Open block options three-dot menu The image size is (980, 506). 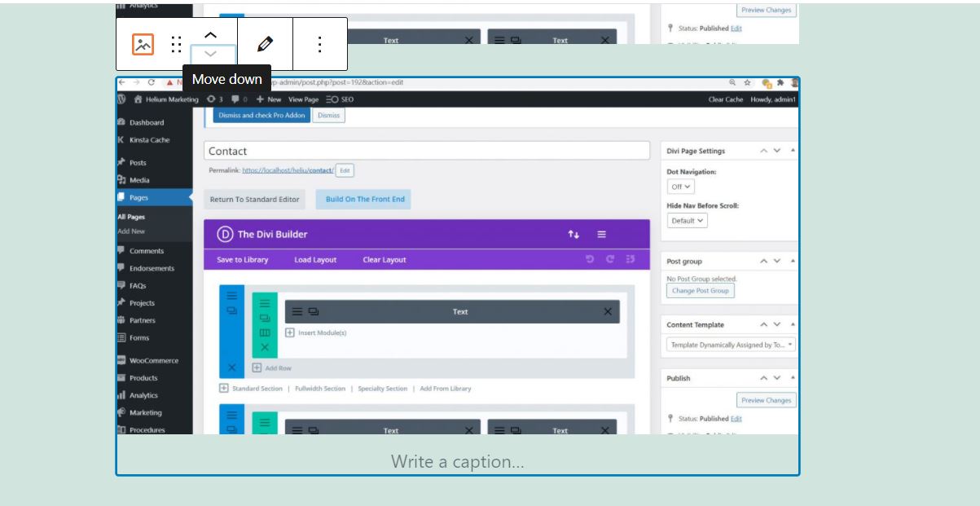[320, 44]
